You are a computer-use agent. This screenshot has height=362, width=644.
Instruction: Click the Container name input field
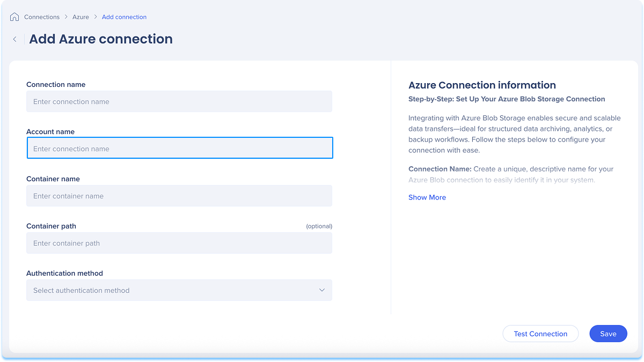[x=179, y=196]
